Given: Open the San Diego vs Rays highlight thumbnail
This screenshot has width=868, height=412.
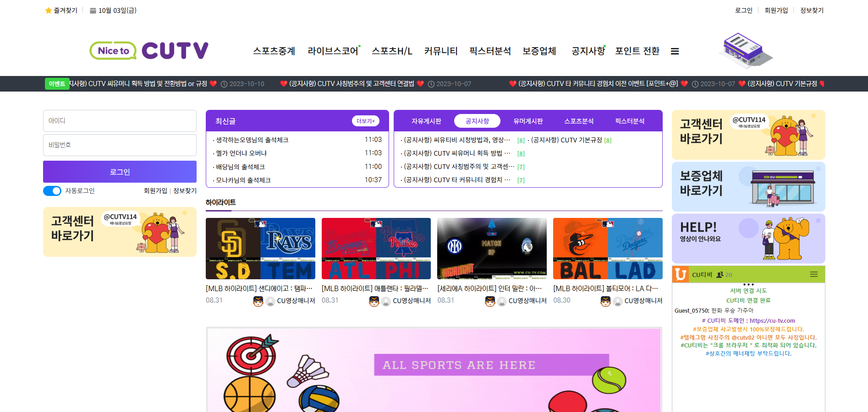Looking at the screenshot, I should click(x=260, y=249).
